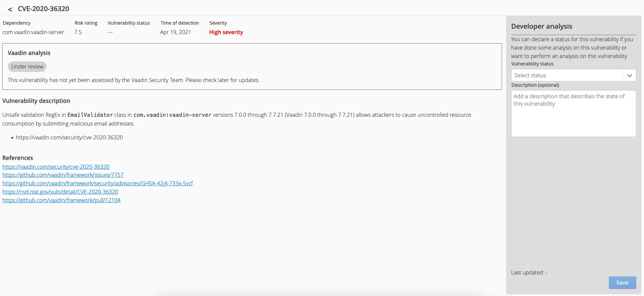Screen dimensions: 644x296
Task: Open the framework pull 12104 link
Action: 62,200
